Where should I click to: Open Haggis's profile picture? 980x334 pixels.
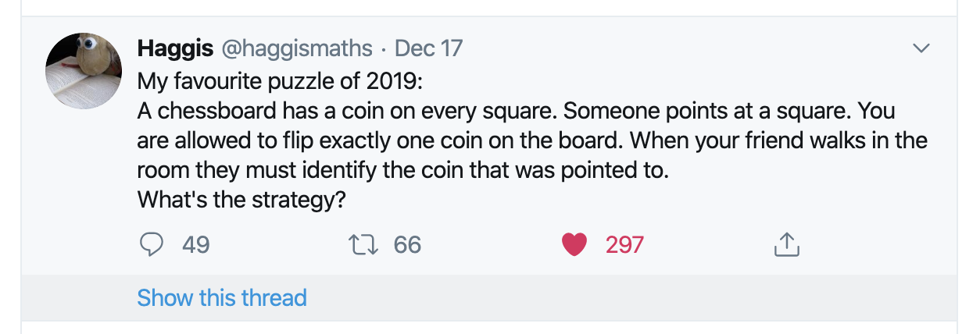coord(84,70)
